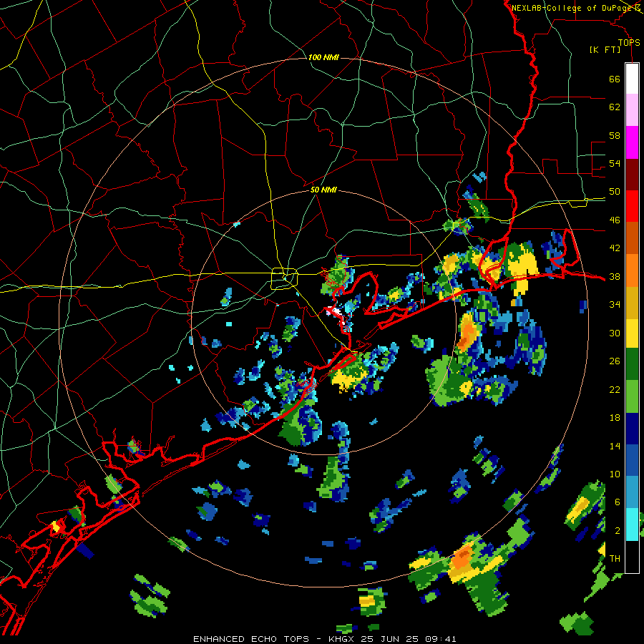Viewport: 644px width, 644px height.
Task: Click the light blue legend swatch
Action: tap(632, 492)
